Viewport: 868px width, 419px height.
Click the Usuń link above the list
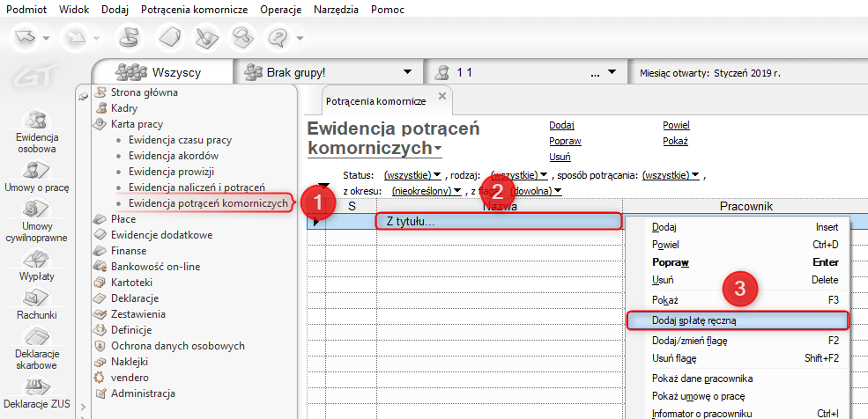pyautogui.click(x=560, y=157)
